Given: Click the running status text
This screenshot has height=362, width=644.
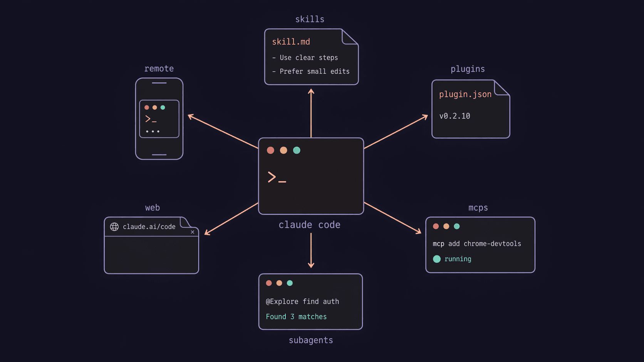Looking at the screenshot, I should pyautogui.click(x=458, y=259).
